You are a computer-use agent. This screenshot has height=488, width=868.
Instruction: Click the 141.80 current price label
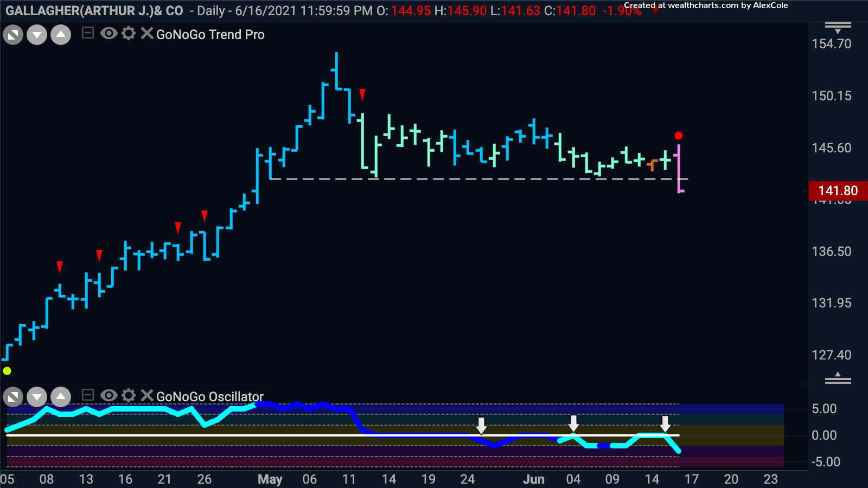838,191
